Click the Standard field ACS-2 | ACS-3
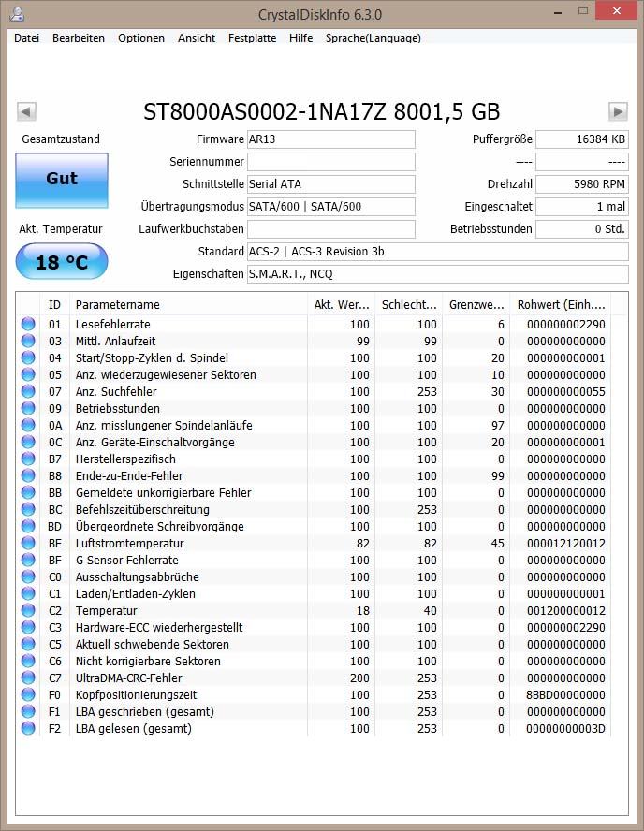 click(438, 251)
